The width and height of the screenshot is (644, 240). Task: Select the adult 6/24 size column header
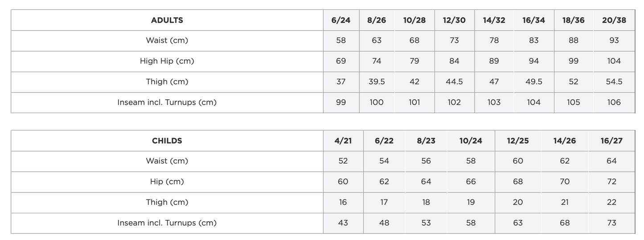[341, 20]
